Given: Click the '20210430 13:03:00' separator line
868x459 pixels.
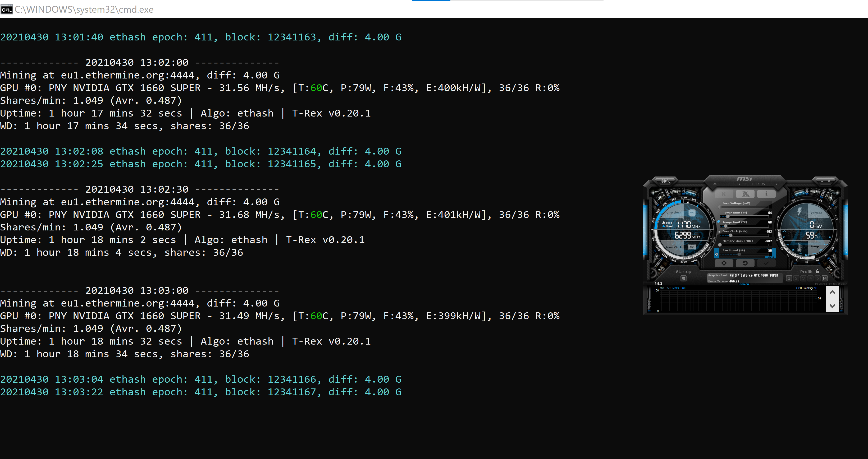Looking at the screenshot, I should click(x=139, y=290).
